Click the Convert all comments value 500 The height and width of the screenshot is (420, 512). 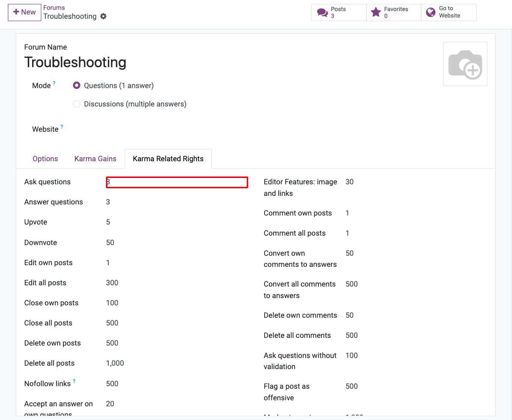coord(351,284)
